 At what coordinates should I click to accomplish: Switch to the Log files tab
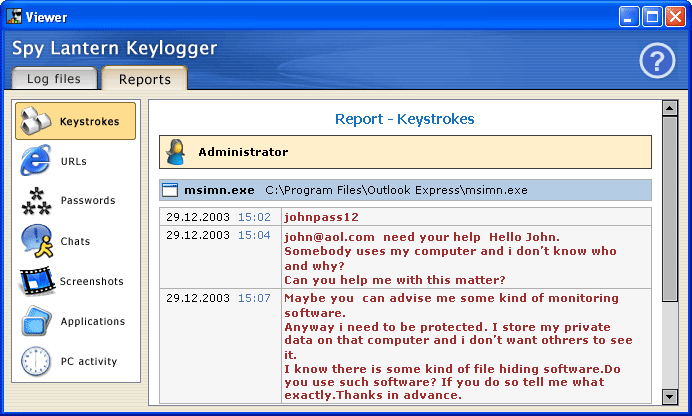pos(54,79)
